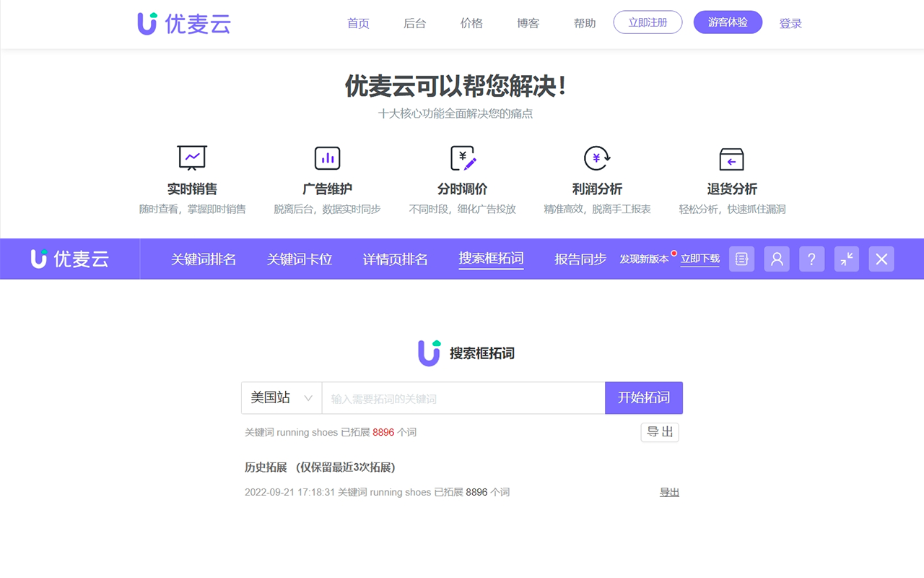924x578 pixels.
Task: Click the returns analysis (退货分析) box icon
Action: [x=731, y=158]
